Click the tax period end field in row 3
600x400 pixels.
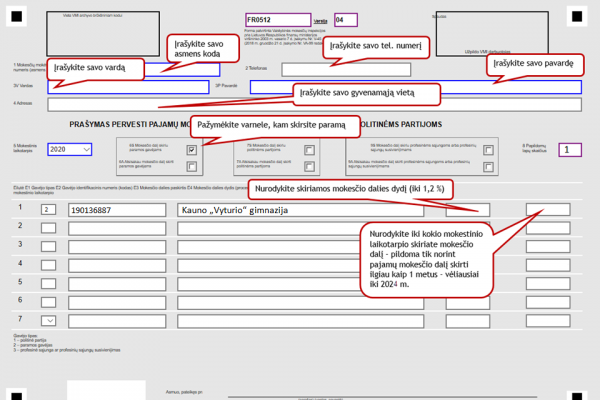[548, 247]
